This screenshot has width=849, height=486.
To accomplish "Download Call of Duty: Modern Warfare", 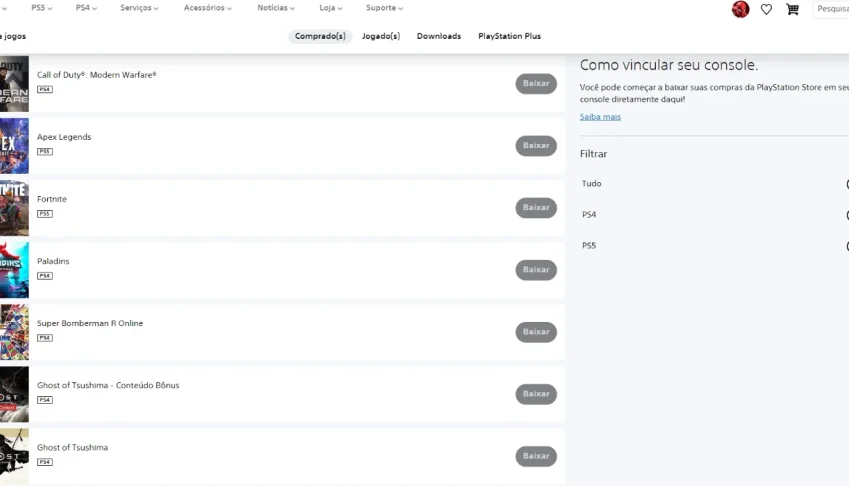I will coord(536,83).
